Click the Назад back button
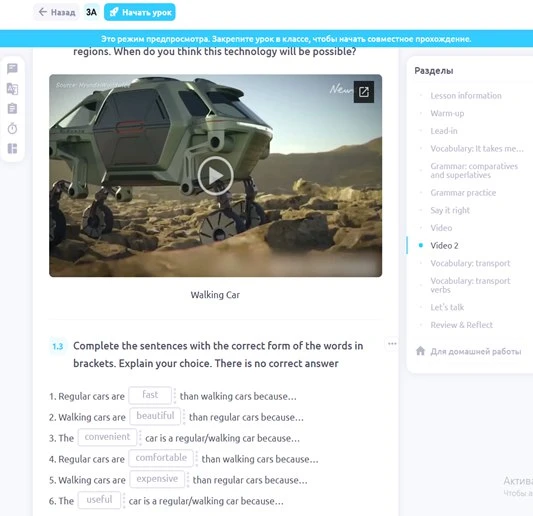Image resolution: width=533 pixels, height=516 pixels. tap(56, 12)
